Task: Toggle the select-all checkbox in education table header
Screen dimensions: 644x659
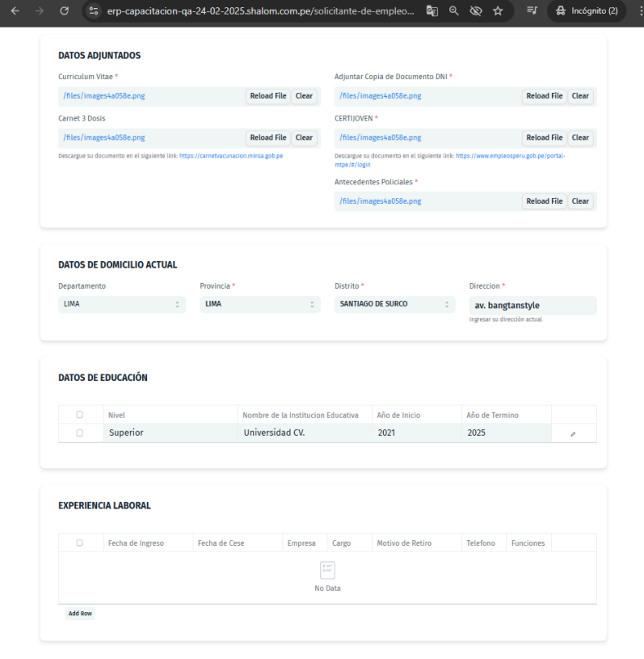Action: (x=79, y=415)
